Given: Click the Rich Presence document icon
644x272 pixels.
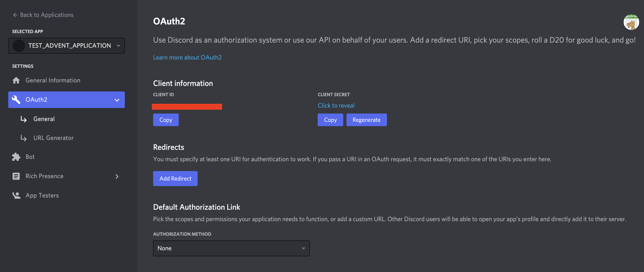Looking at the screenshot, I should 16,176.
